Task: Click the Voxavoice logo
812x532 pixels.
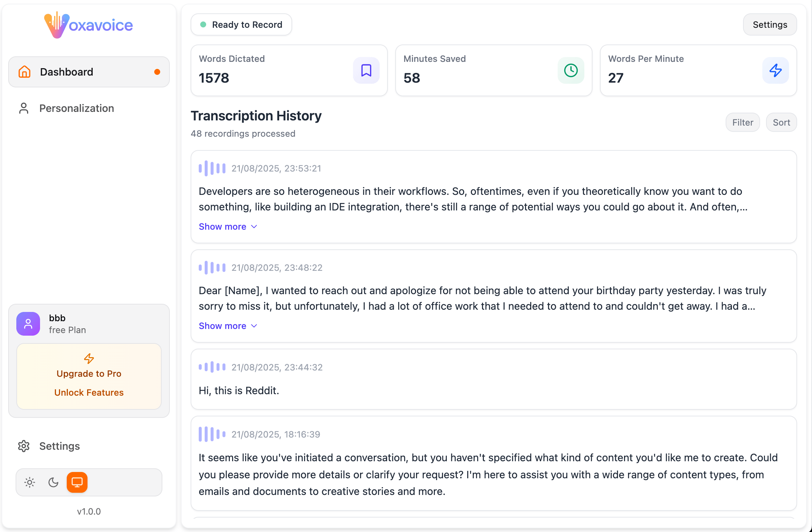Action: point(88,25)
